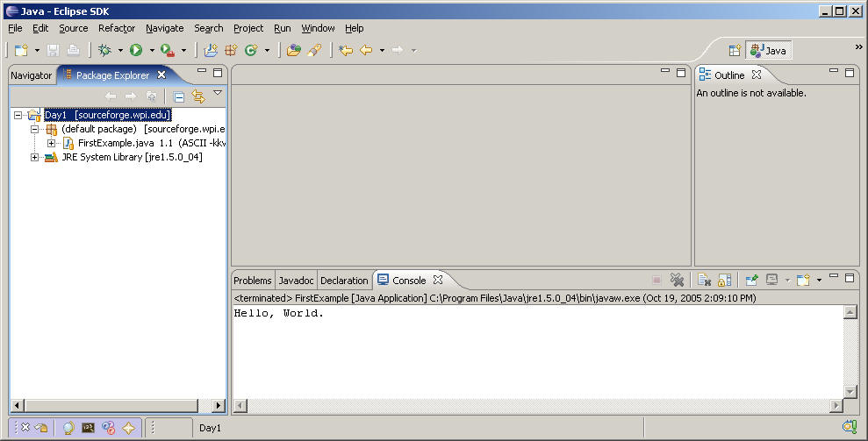
Task: Switch to the Javadoc tab
Action: point(296,281)
